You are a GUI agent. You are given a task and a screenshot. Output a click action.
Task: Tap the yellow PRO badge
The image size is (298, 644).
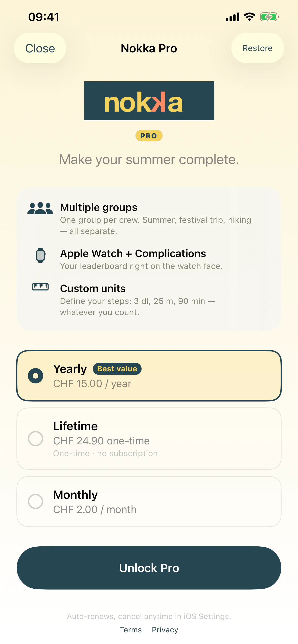click(149, 136)
